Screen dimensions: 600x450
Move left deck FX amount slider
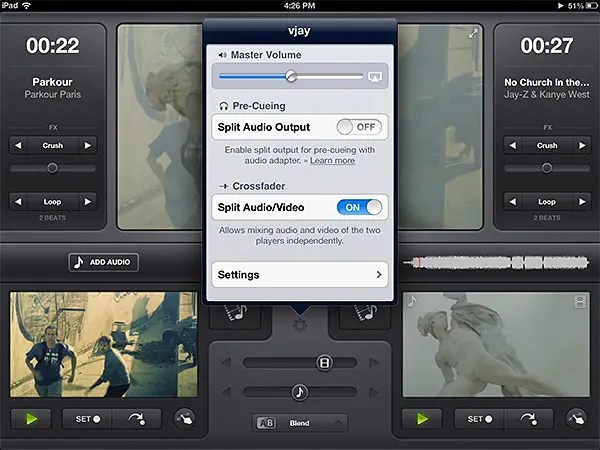coord(52,168)
